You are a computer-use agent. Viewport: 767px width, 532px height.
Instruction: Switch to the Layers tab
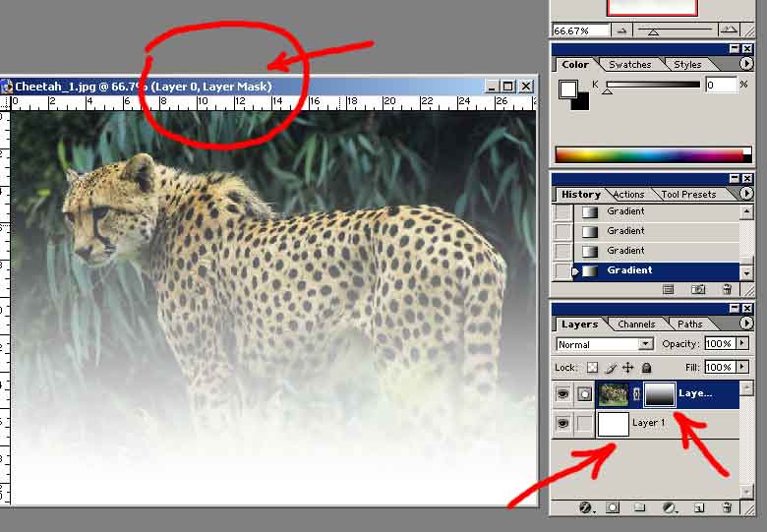[x=579, y=325]
